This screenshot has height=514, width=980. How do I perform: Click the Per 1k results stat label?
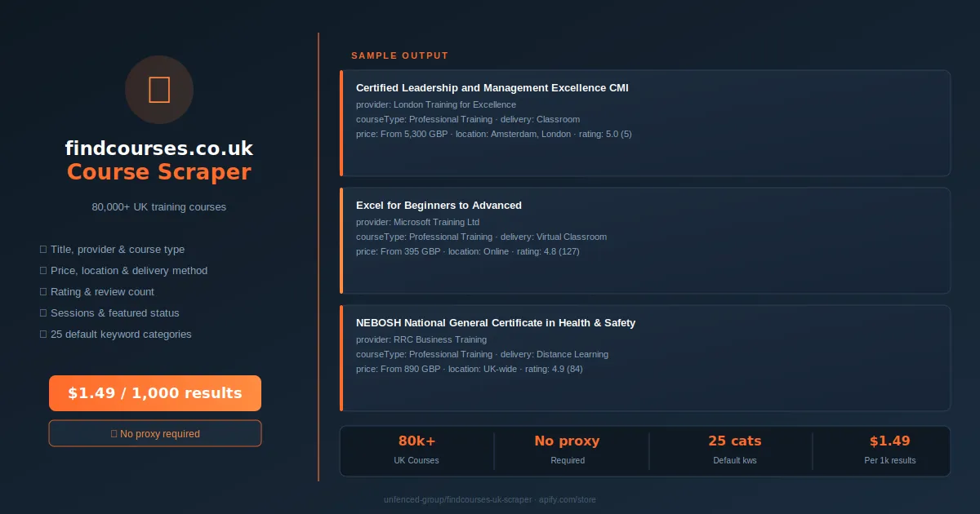click(890, 460)
